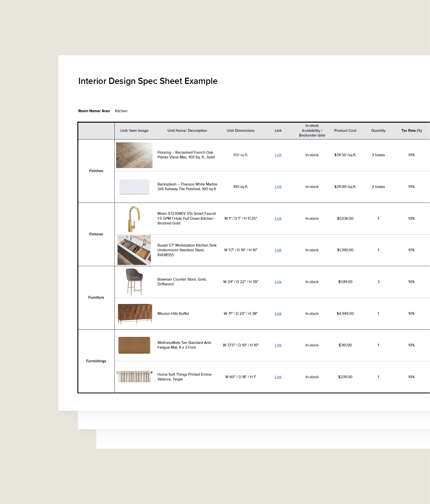The width and height of the screenshot is (430, 504).
Task: Click the Product Cost column header
Action: pyautogui.click(x=345, y=131)
